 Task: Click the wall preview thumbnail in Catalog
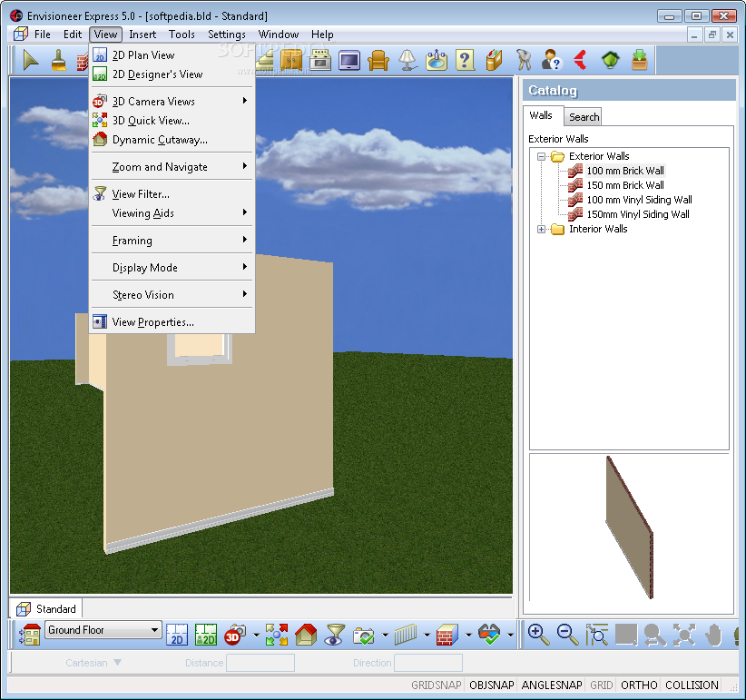tap(629, 527)
